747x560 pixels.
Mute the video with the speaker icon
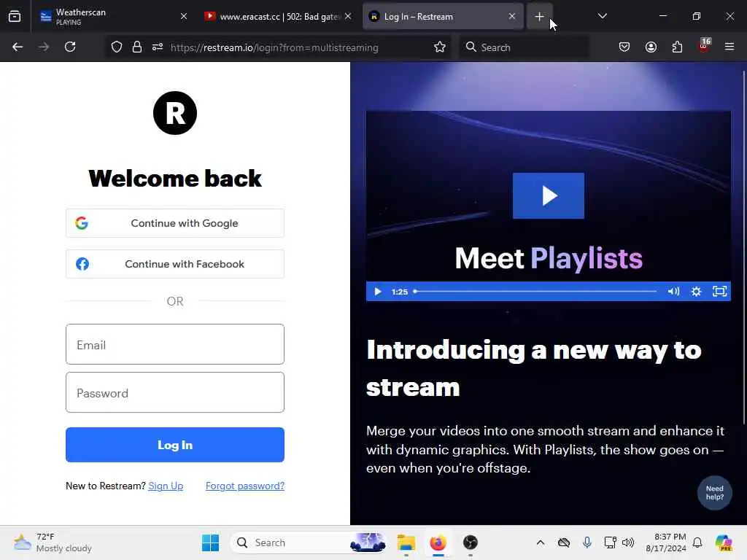tap(673, 292)
